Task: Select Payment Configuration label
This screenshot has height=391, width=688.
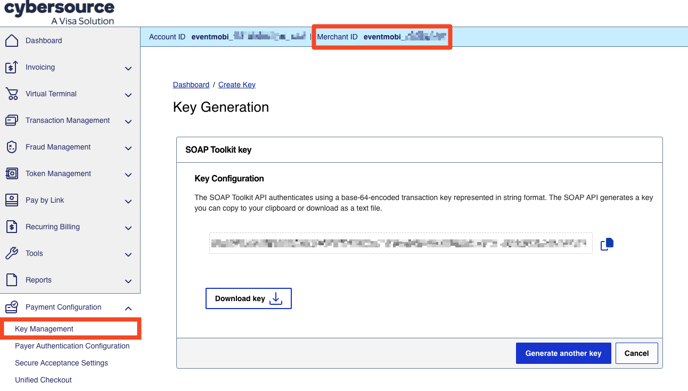Action: [63, 307]
